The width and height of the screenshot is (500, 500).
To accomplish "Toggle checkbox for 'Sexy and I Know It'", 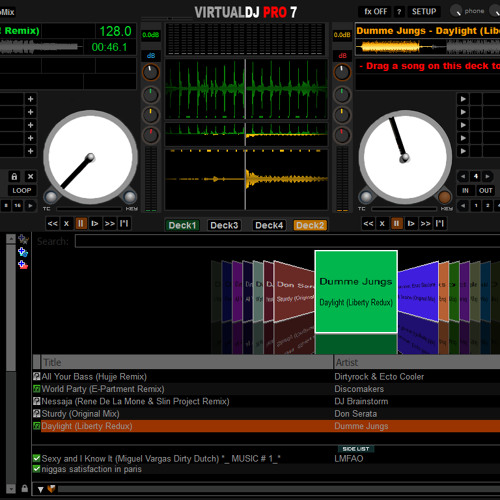I will (37, 458).
